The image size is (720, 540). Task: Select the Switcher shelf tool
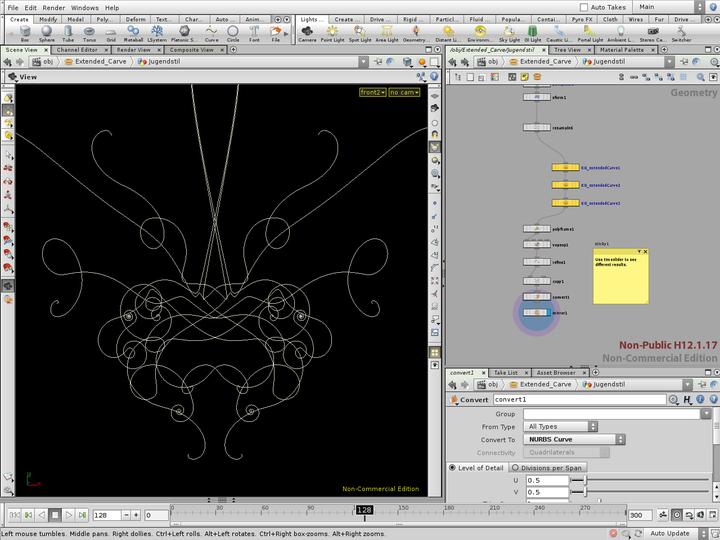(681, 33)
